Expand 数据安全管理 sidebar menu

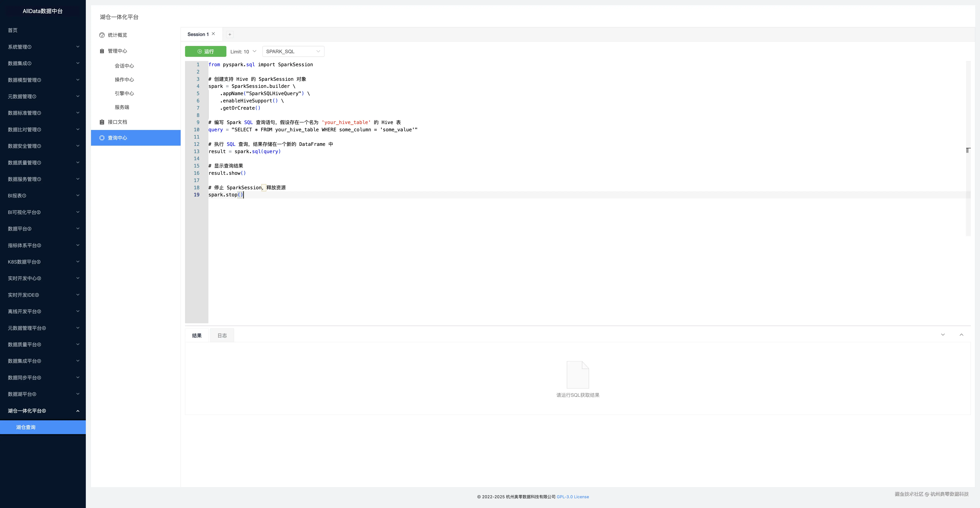point(43,146)
